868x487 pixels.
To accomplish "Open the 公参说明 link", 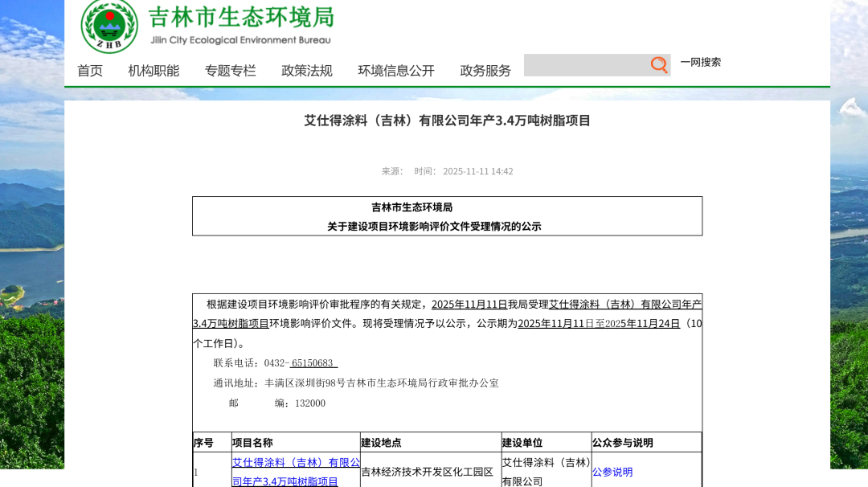I will click(x=612, y=472).
